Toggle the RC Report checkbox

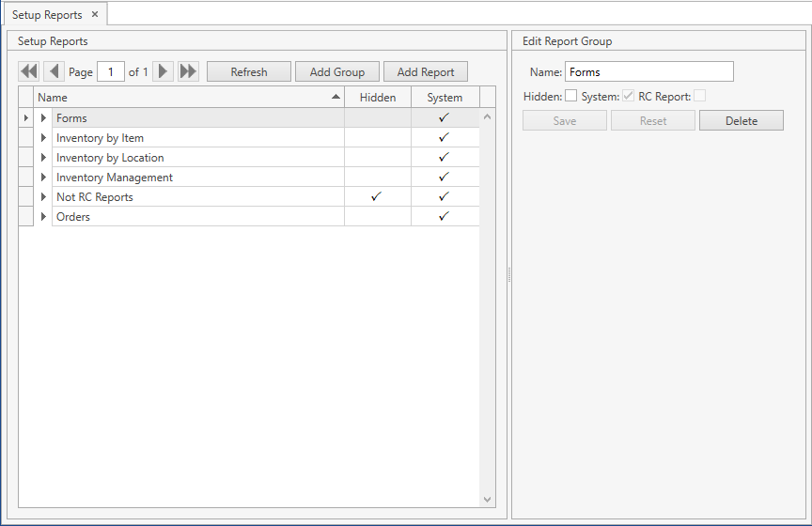click(699, 96)
